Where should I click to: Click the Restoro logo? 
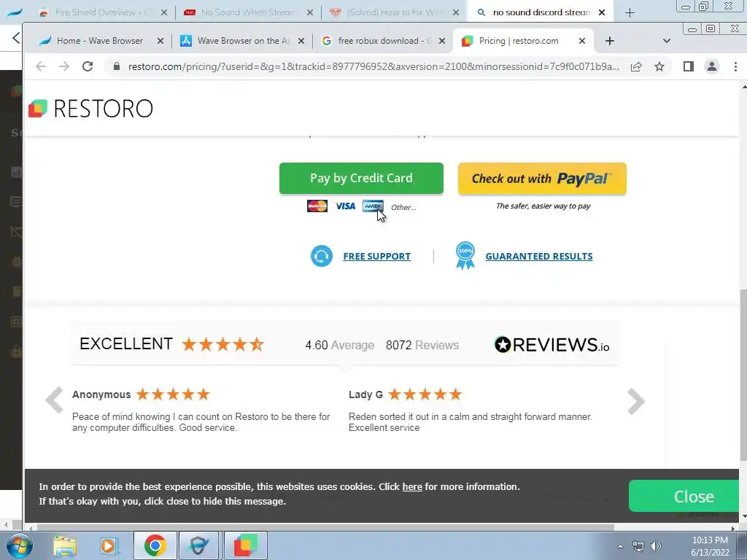pos(91,109)
